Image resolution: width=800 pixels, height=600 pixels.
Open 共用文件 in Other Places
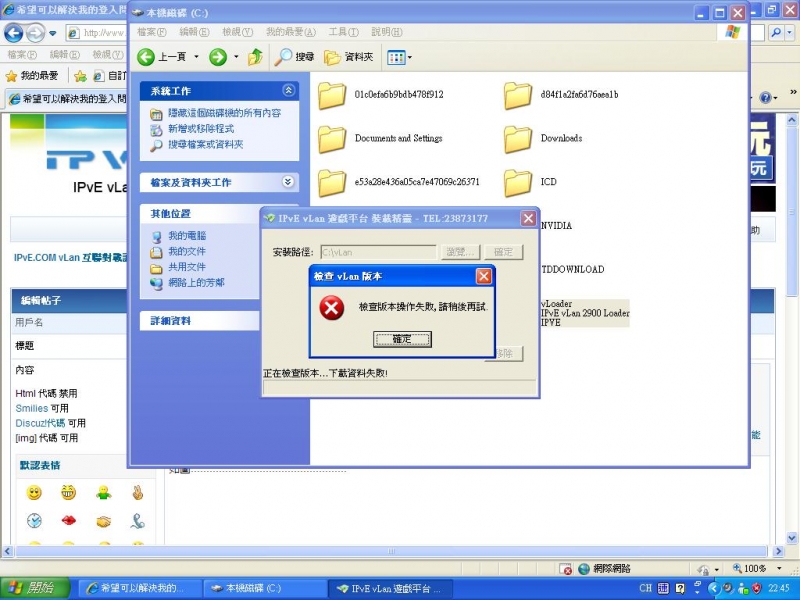coord(187,267)
